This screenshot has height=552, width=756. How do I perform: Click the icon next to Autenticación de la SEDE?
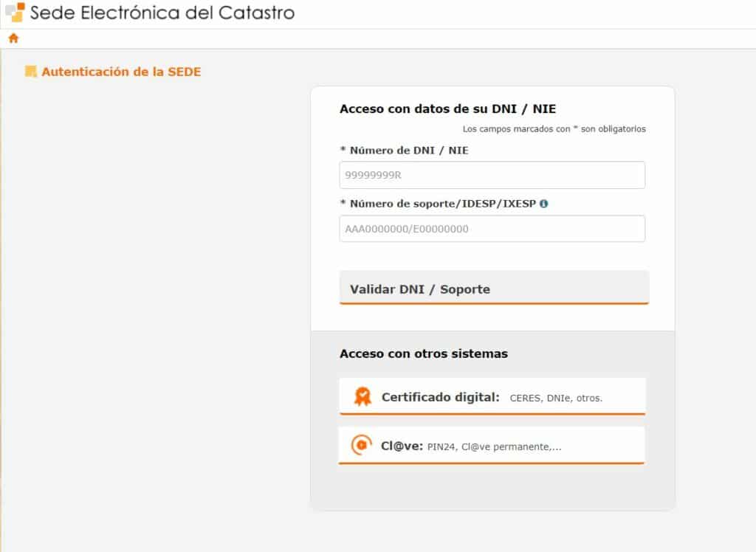31,72
